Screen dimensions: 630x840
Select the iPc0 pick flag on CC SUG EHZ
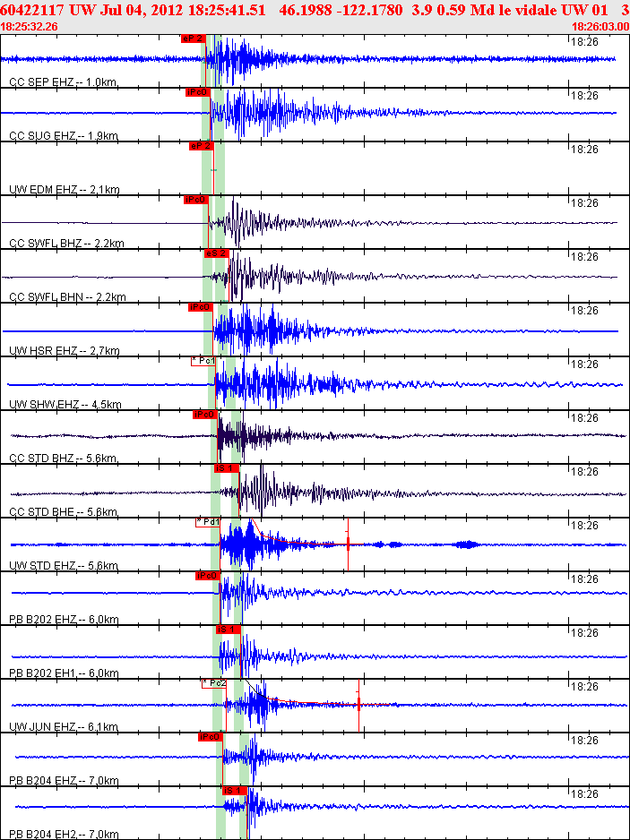(x=197, y=92)
